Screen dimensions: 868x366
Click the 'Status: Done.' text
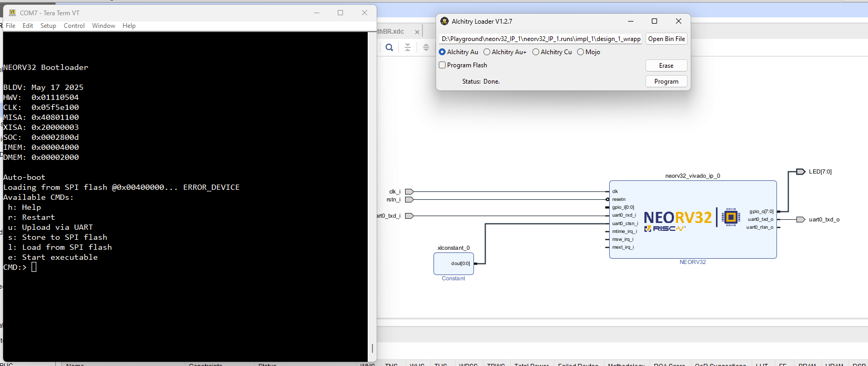tap(481, 82)
